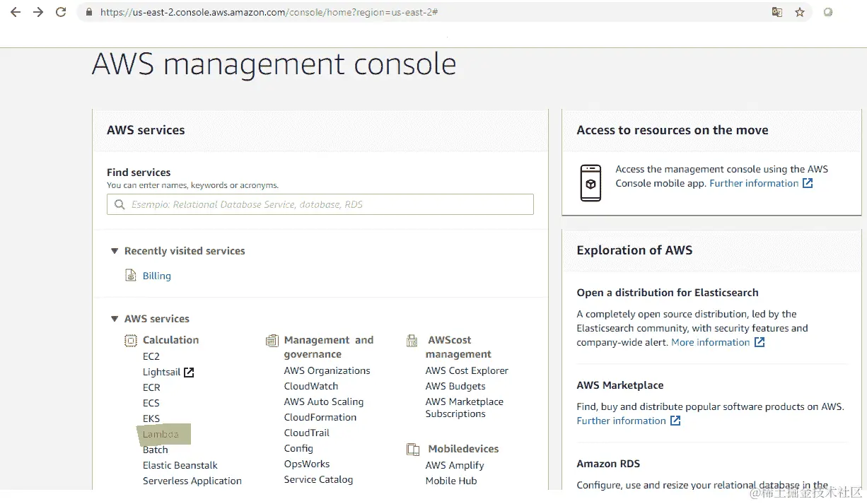This screenshot has height=504, width=867.
Task: Click the external link icon beside Lightsail
Action: point(189,373)
